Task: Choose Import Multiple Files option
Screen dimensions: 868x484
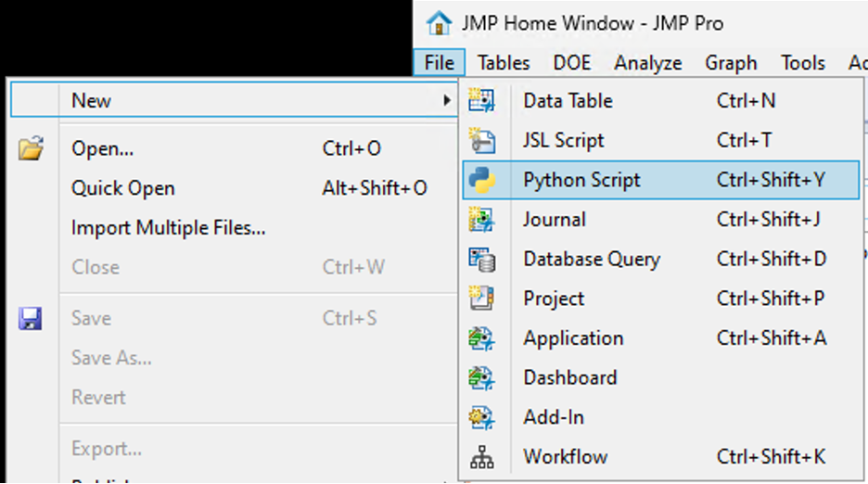Action: 168,227
